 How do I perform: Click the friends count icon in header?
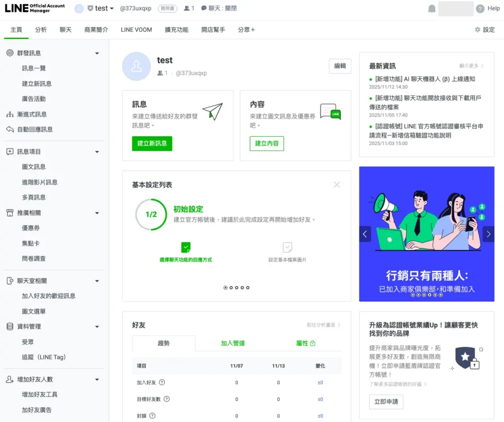coord(187,8)
